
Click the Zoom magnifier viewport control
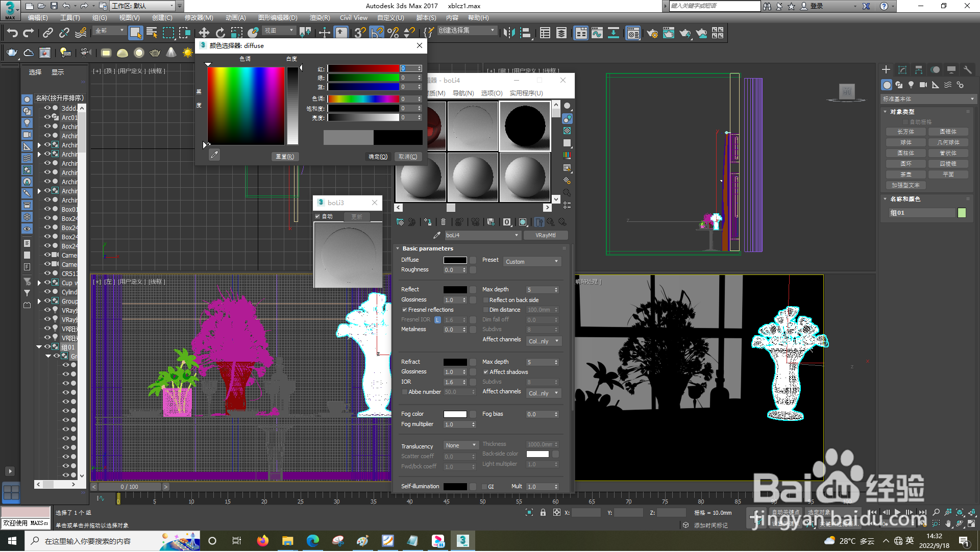(x=936, y=512)
